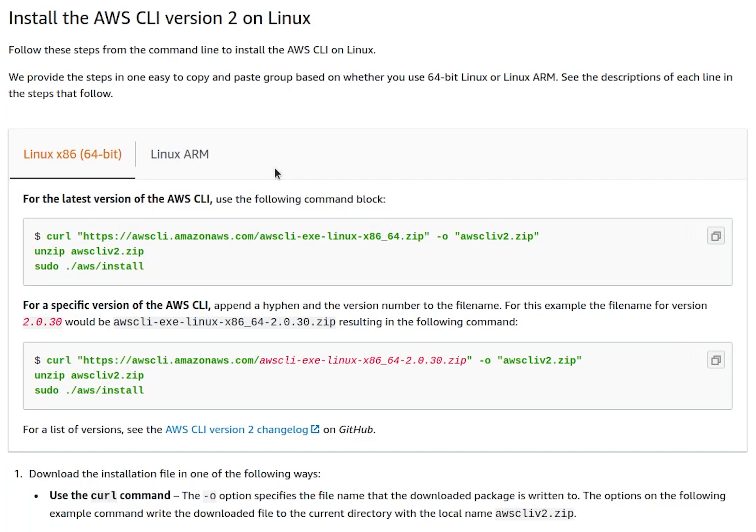
Task: Click 'sudo ./aws/install' in first code block
Action: click(89, 266)
